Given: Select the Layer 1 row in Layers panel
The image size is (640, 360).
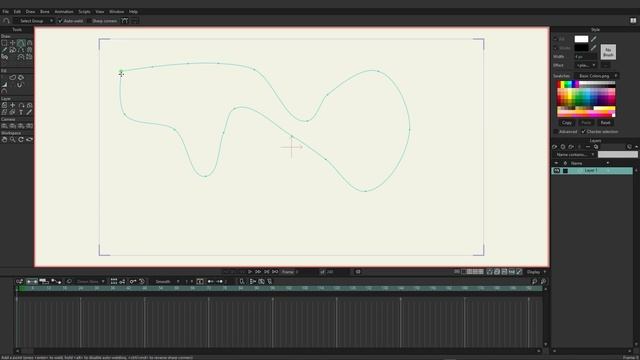Looking at the screenshot, I should pos(592,171).
